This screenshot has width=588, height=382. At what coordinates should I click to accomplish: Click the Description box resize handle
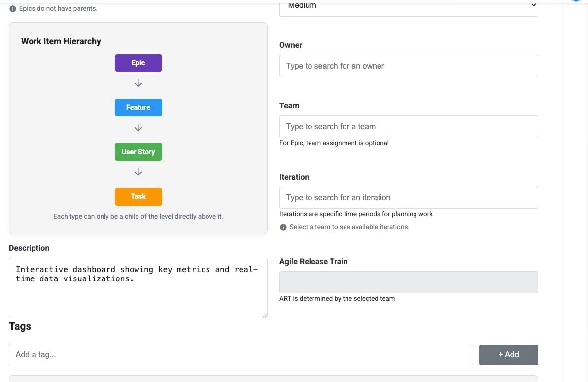[x=265, y=315]
